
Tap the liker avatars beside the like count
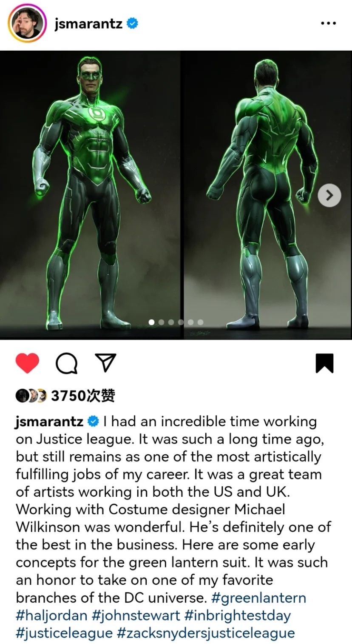point(31,396)
